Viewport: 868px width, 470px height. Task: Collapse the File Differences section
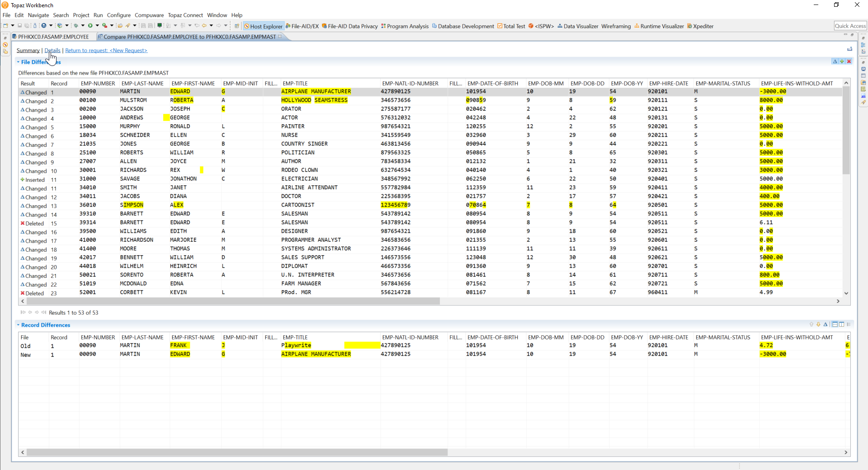19,62
